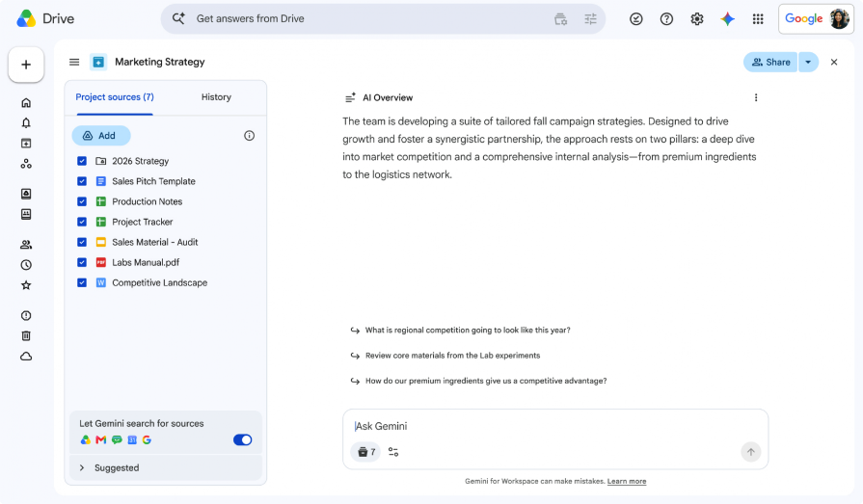
Task: Open Competitive Landscape Word file name
Action: click(x=160, y=282)
